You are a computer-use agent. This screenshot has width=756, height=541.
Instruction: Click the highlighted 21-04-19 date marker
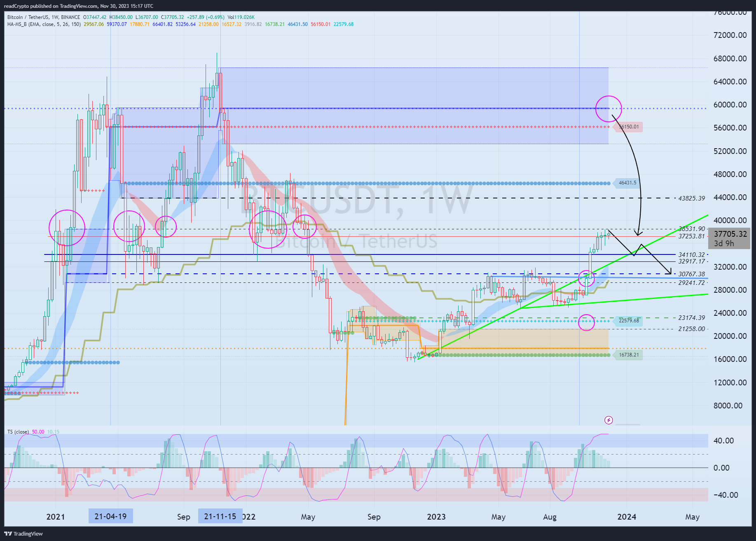click(x=110, y=516)
